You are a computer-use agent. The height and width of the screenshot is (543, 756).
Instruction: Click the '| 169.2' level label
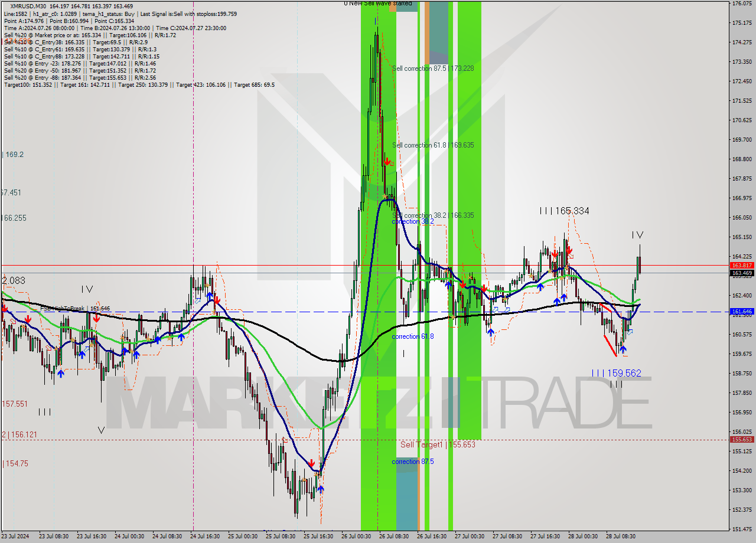(x=12, y=155)
